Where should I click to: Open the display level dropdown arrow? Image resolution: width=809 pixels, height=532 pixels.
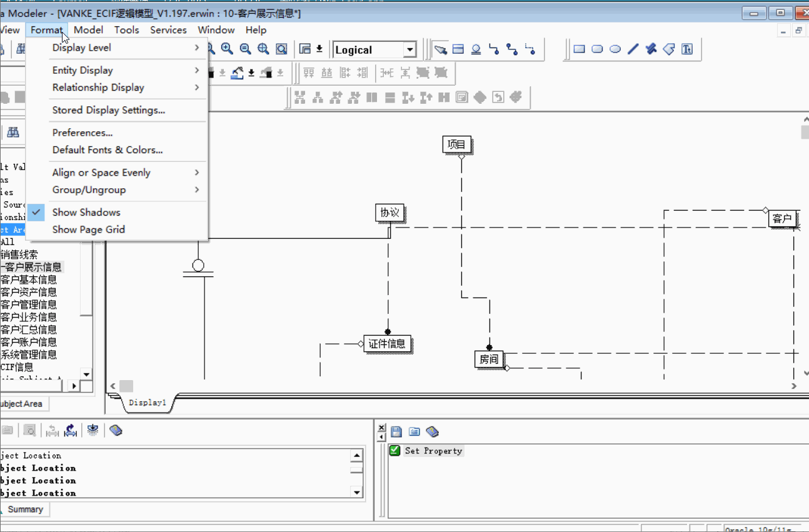click(x=319, y=49)
